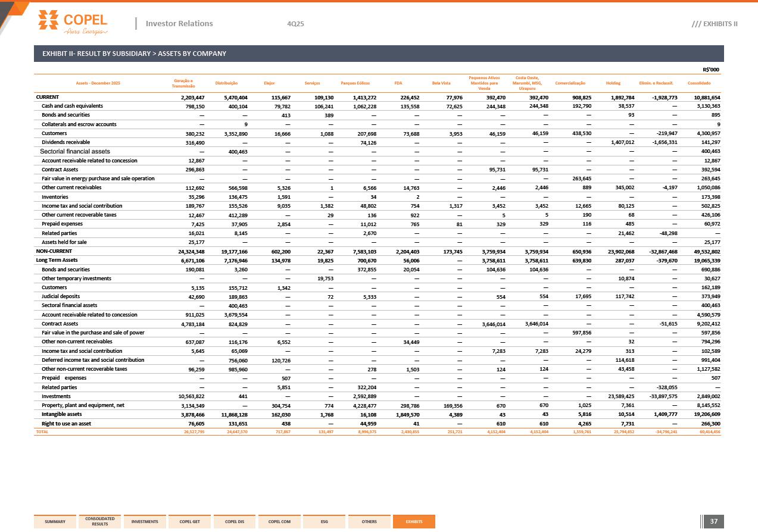This screenshot has height=532, width=758.
Task: Jump to the OTHERS tab
Action: [x=369, y=522]
